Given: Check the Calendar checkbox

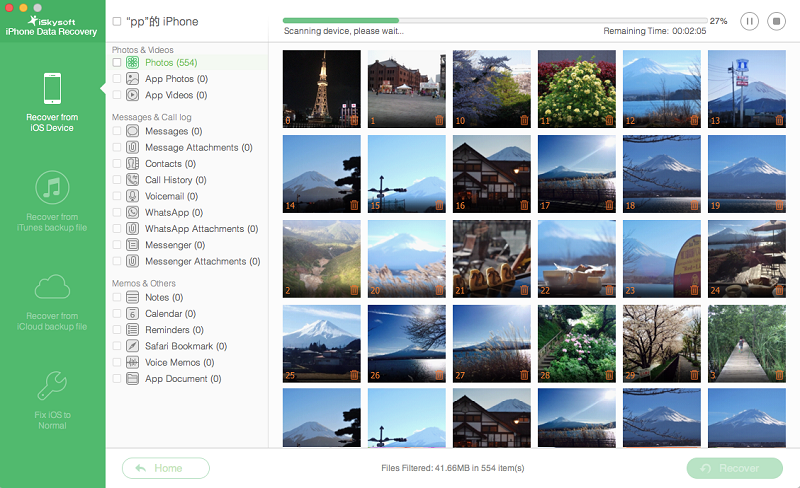Looking at the screenshot, I should click(117, 313).
